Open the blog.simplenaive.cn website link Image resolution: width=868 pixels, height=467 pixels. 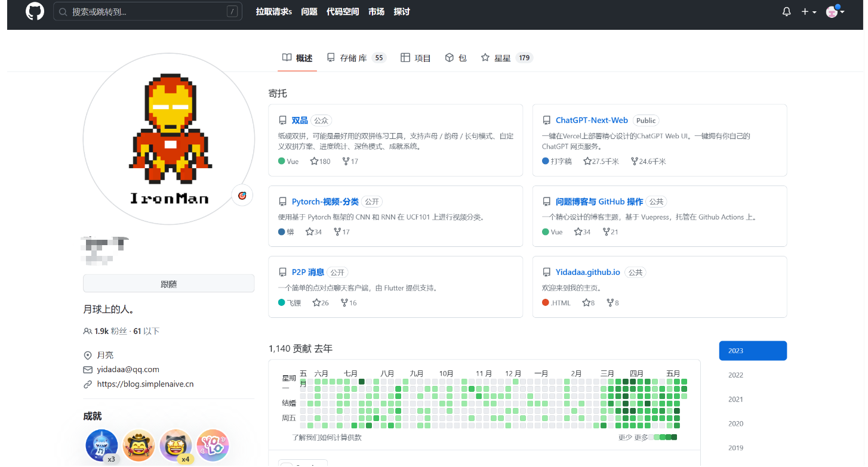[x=145, y=384]
